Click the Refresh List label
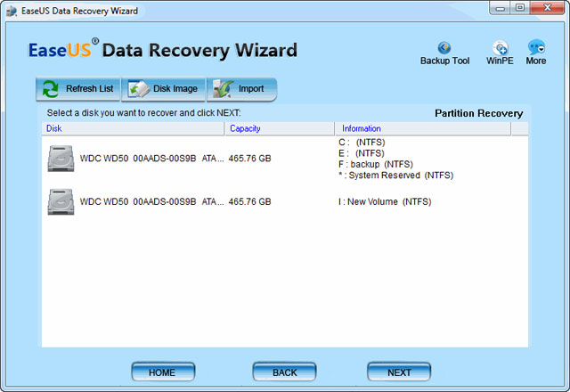The image size is (570, 392). (89, 89)
